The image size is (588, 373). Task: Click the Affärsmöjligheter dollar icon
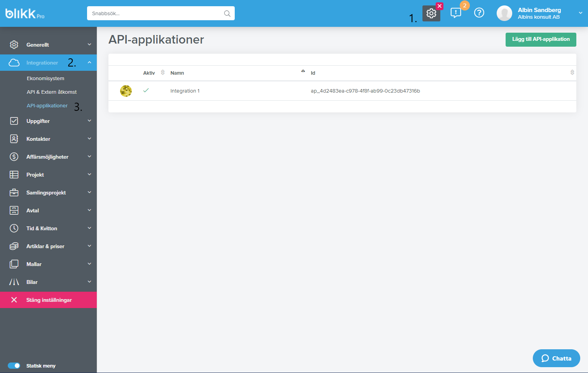point(14,157)
